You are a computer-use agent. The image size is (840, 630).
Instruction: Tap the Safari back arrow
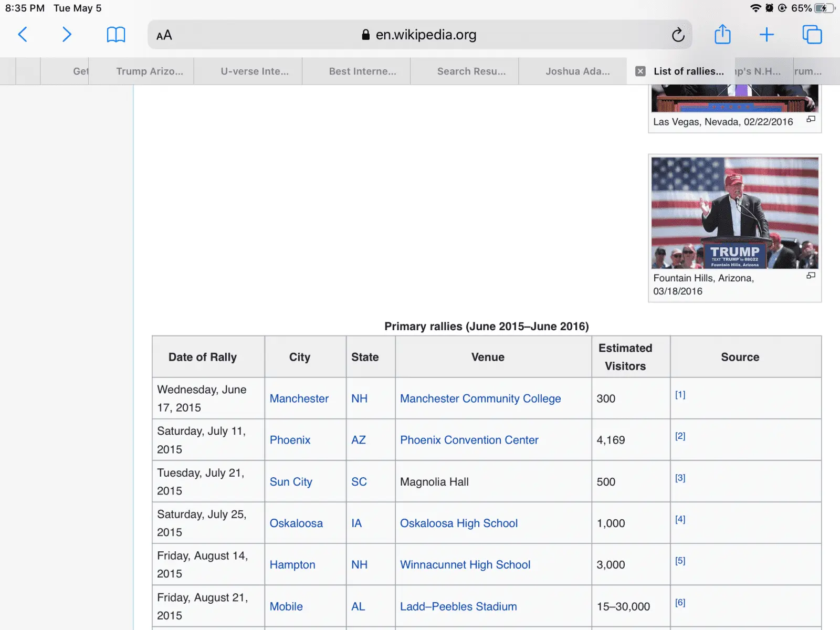(x=23, y=35)
